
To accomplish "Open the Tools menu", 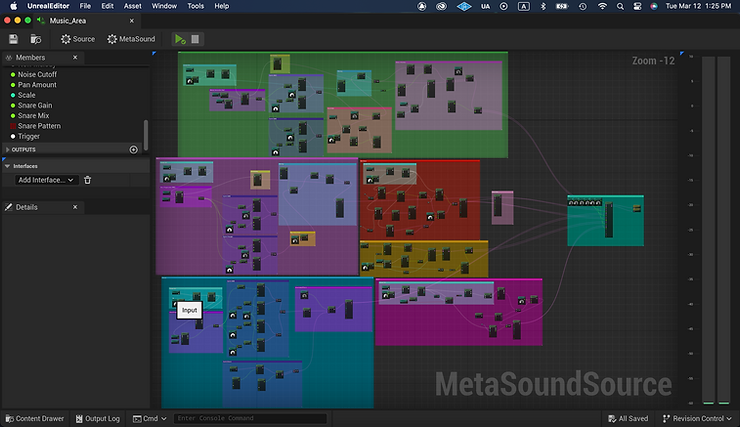I will click(x=195, y=6).
